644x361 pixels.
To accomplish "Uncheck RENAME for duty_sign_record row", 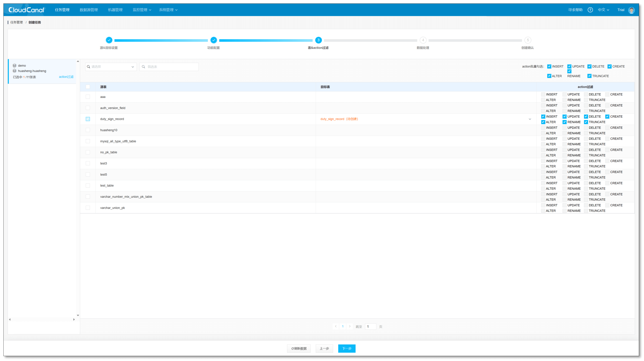I will 564,122.
